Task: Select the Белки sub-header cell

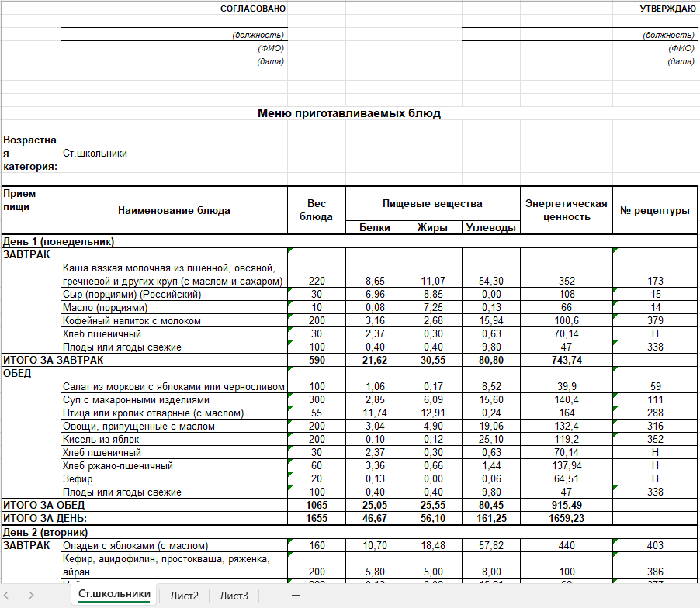Action: pyautogui.click(x=374, y=228)
